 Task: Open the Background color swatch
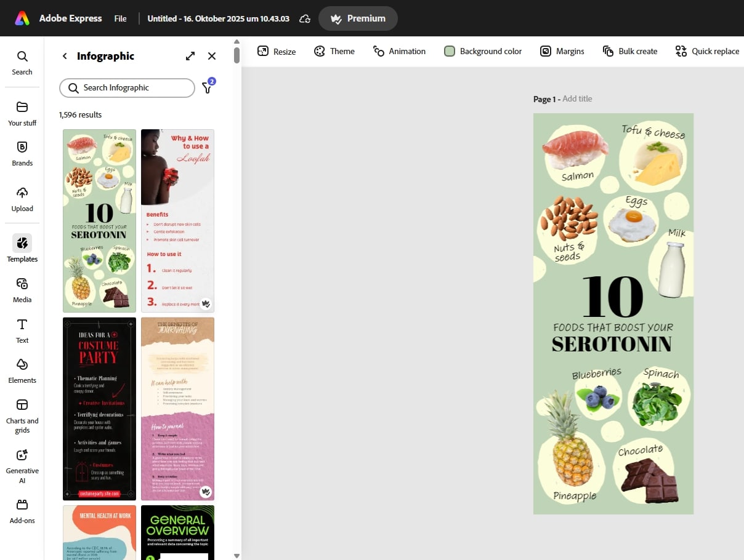click(x=450, y=51)
